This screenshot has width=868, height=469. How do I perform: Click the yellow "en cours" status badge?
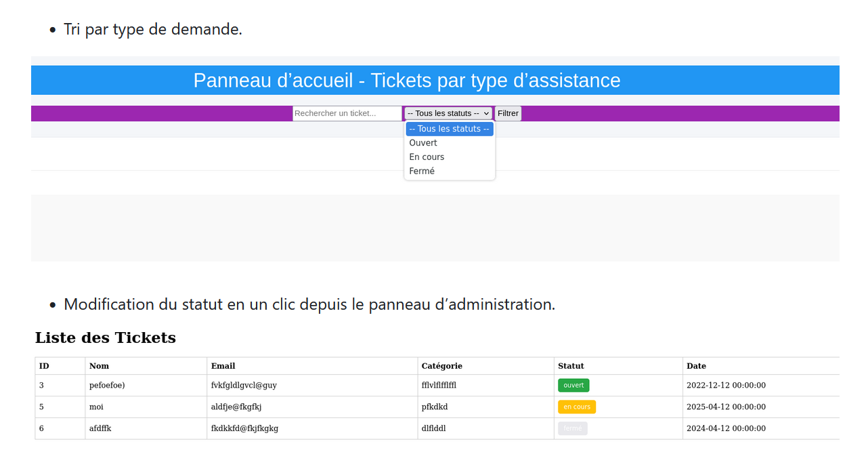pyautogui.click(x=576, y=407)
